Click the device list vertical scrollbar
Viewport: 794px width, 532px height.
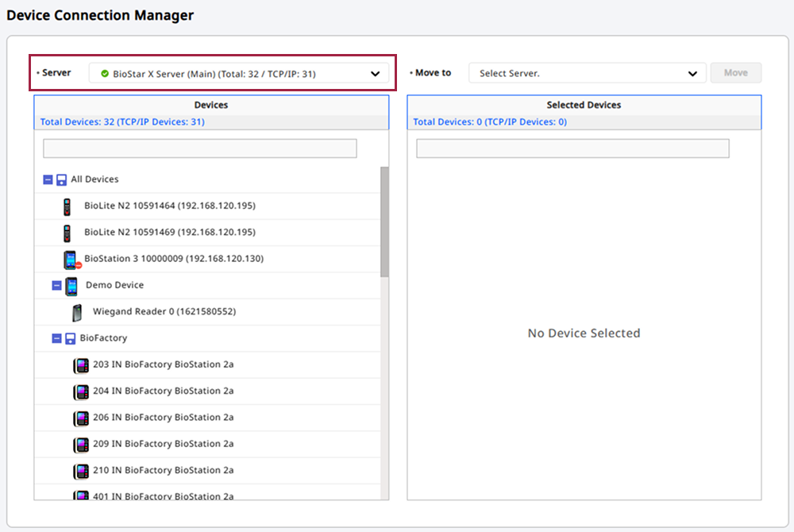tap(384, 222)
